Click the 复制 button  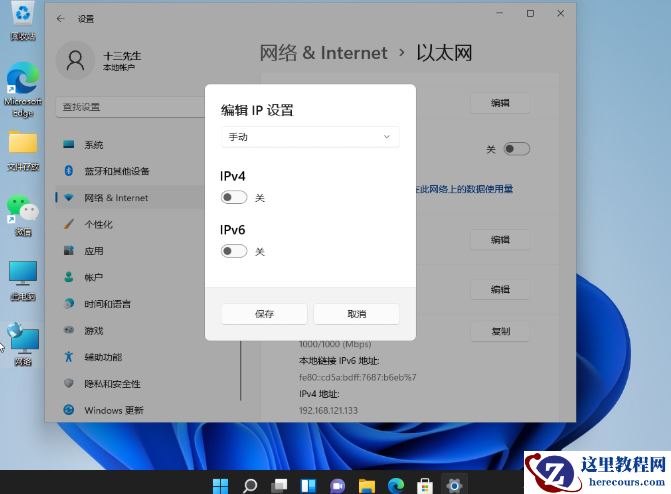pos(500,331)
